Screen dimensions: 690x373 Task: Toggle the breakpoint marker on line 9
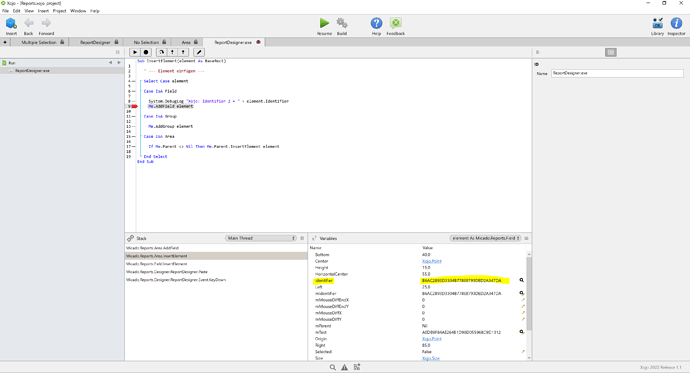click(135, 106)
